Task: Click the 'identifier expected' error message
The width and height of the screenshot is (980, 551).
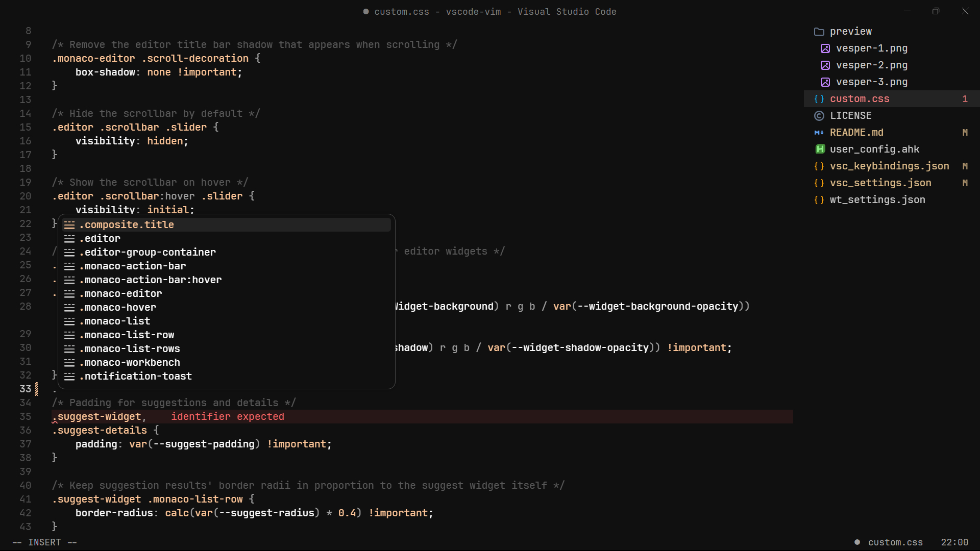Action: click(228, 417)
